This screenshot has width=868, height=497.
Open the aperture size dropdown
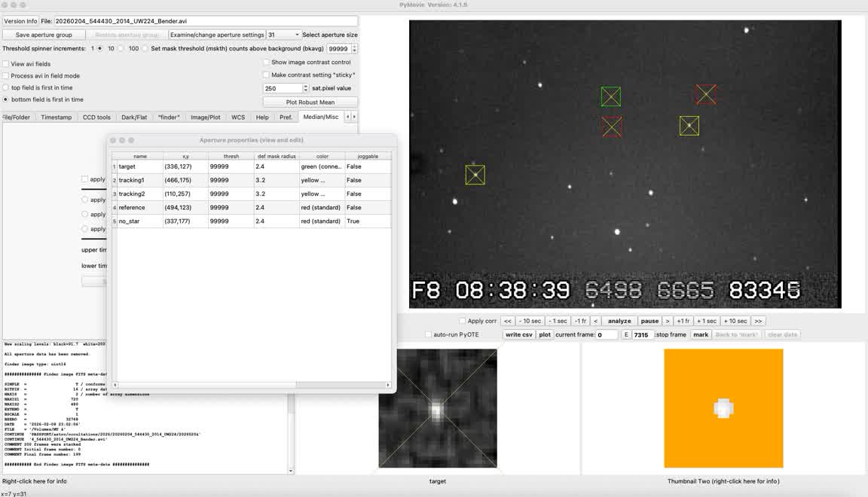coord(284,35)
